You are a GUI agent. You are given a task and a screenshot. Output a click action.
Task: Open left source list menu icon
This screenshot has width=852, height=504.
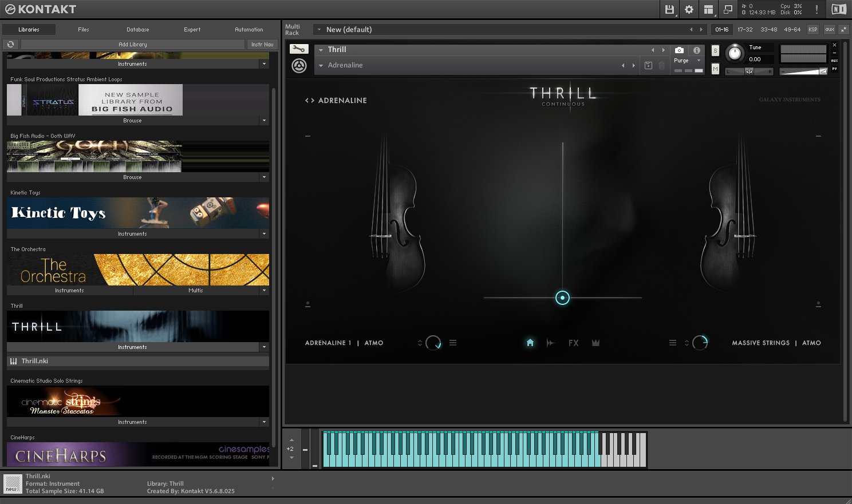tap(453, 343)
